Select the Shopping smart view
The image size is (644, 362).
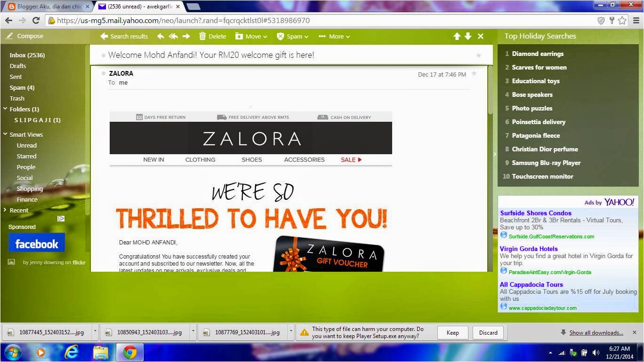point(30,189)
